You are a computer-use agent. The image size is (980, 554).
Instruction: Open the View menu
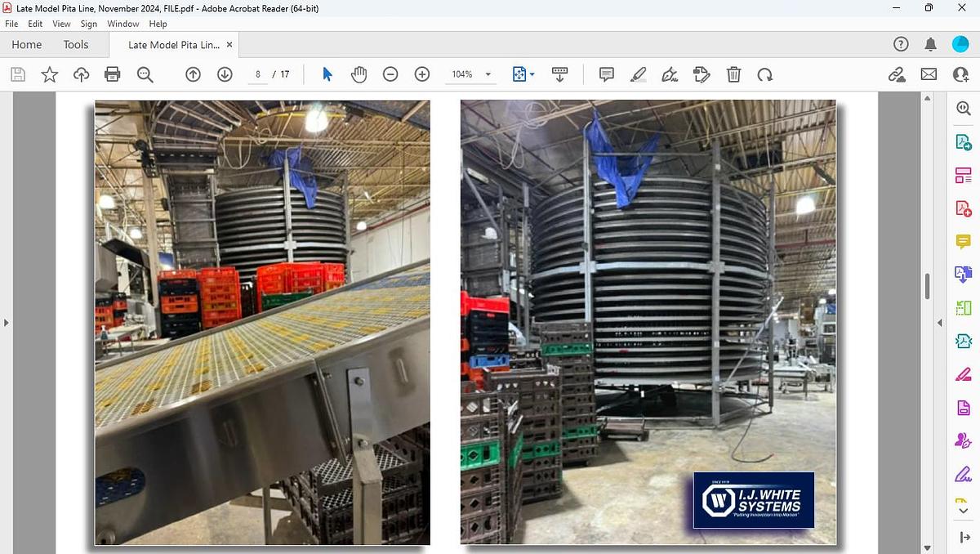click(61, 24)
